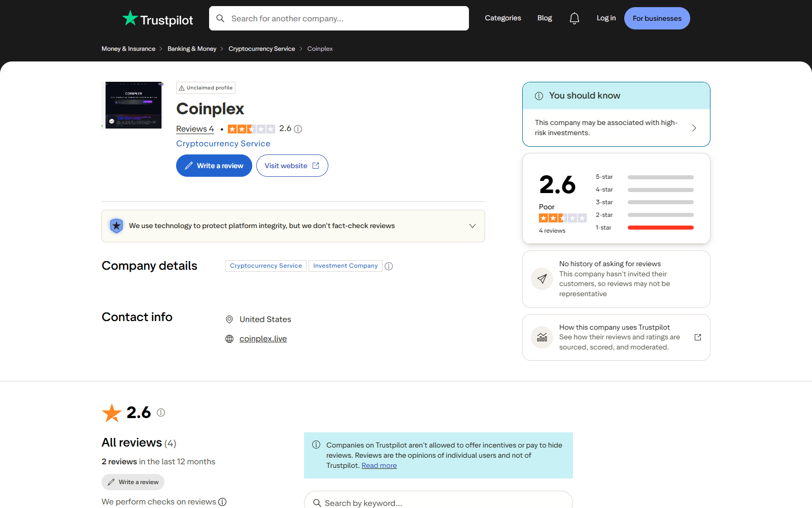This screenshot has height=508, width=812.
Task: Click the location pin icon beside United States
Action: (x=229, y=320)
